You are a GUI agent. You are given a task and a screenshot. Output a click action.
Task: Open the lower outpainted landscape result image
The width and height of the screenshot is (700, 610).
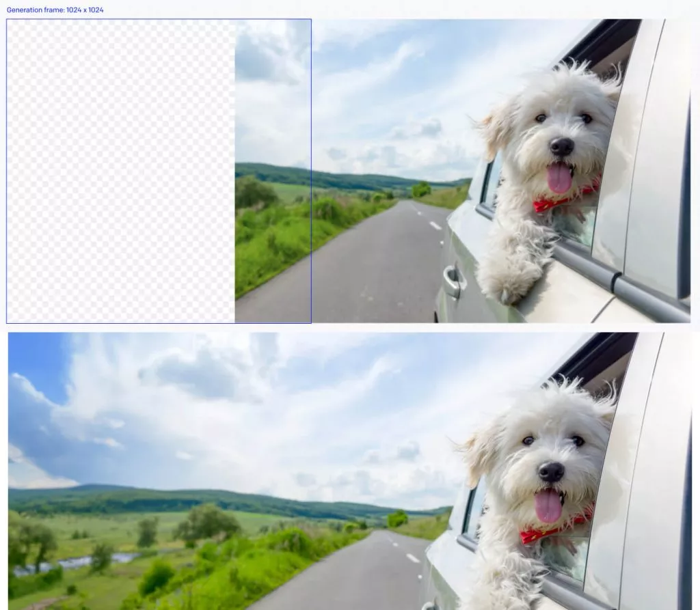(349, 471)
